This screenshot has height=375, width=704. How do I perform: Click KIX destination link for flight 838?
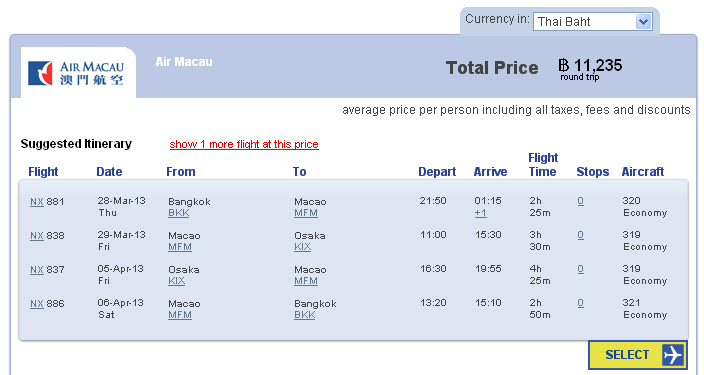pos(302,247)
